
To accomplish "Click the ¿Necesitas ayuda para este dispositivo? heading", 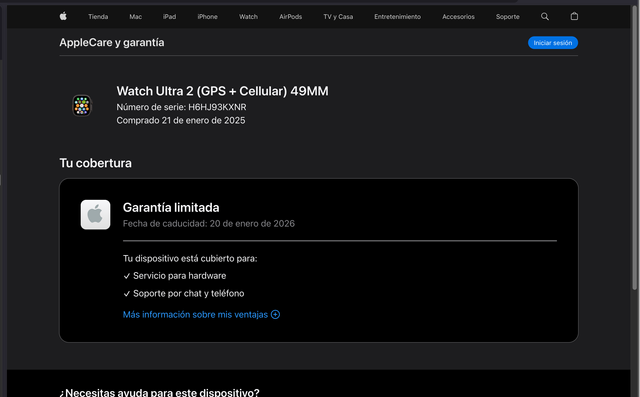I will [x=159, y=393].
